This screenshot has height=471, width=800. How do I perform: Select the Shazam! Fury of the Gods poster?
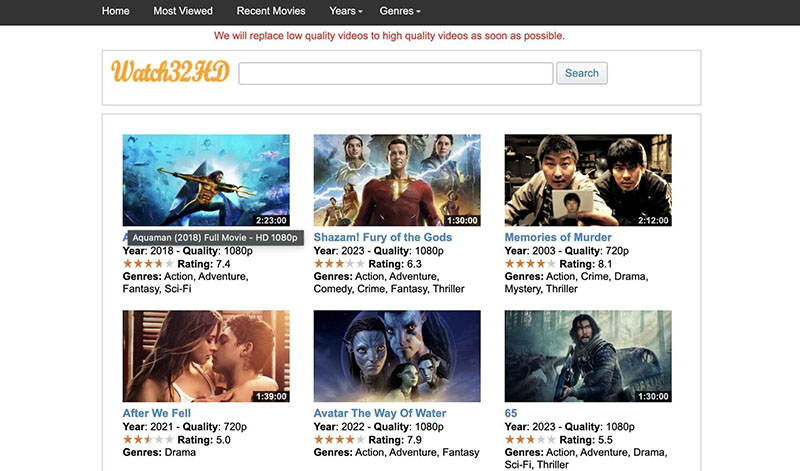397,180
